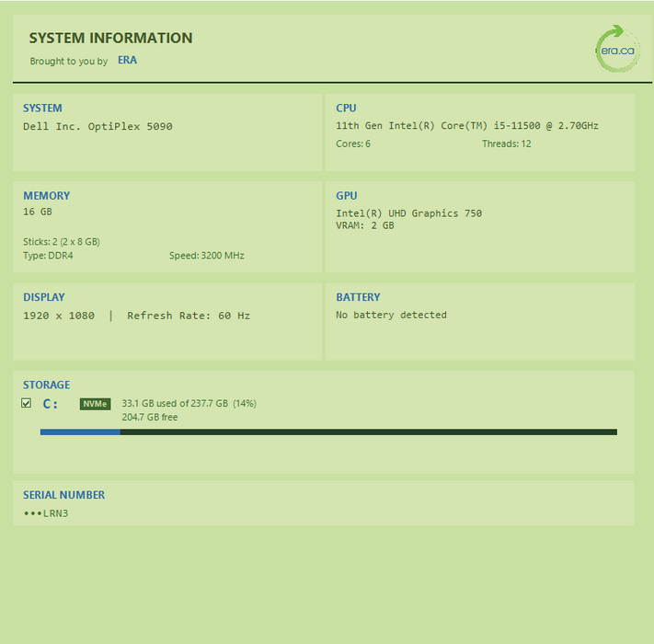
Task: Click the GPU section heading
Action: point(347,196)
